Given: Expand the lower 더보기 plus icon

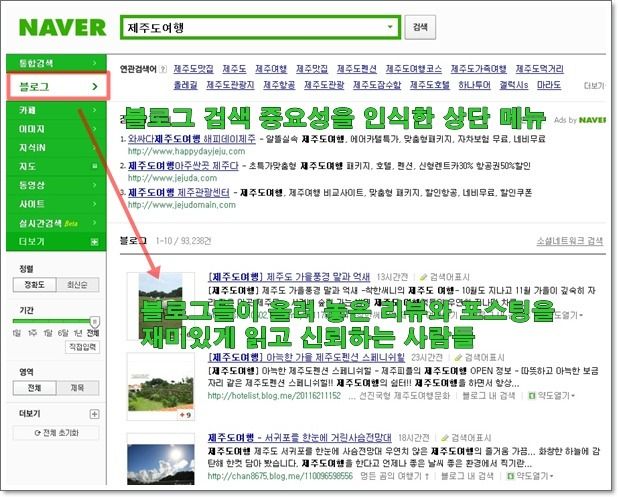Looking at the screenshot, I should tap(95, 414).
